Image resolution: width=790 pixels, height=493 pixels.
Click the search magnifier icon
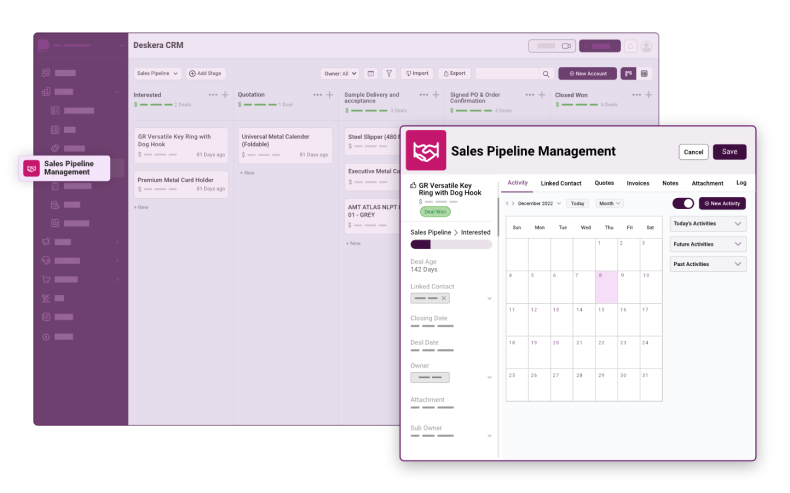(x=546, y=74)
